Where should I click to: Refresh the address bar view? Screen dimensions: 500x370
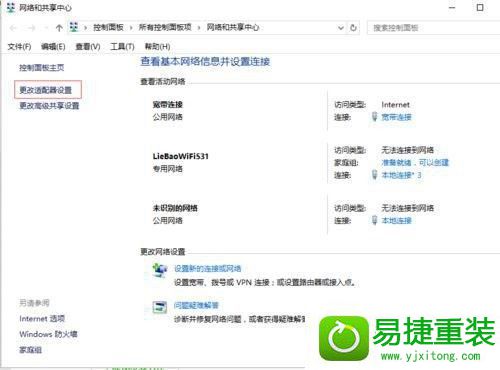tap(353, 28)
